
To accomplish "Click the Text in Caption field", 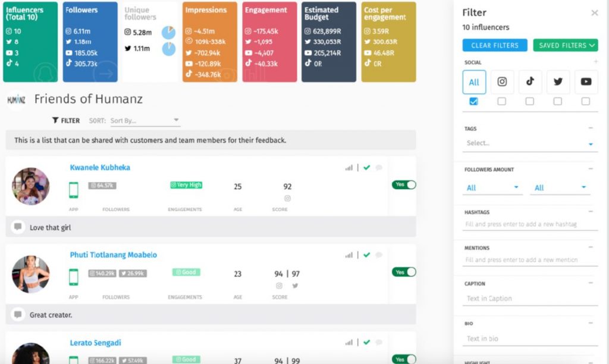I will 530,299.
